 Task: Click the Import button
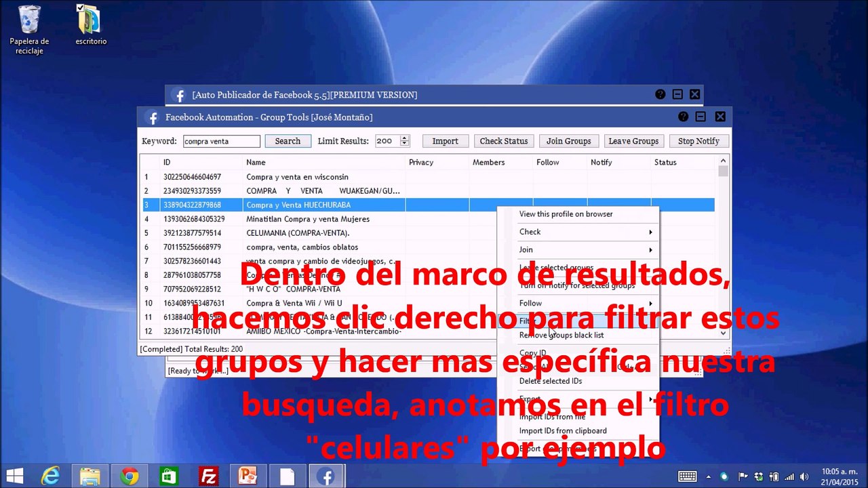(x=445, y=141)
